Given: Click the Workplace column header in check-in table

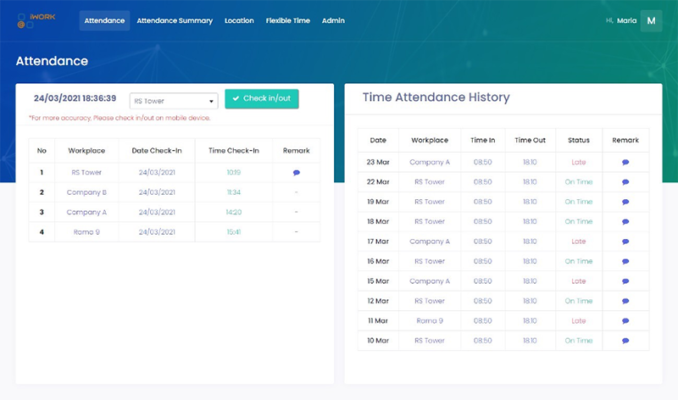Looking at the screenshot, I should coord(86,150).
